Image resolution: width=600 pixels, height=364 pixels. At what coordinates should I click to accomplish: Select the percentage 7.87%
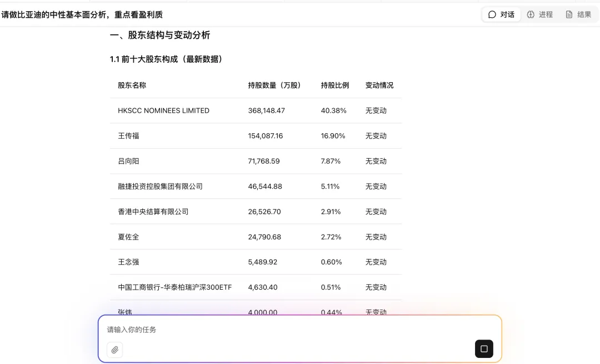coord(331,161)
